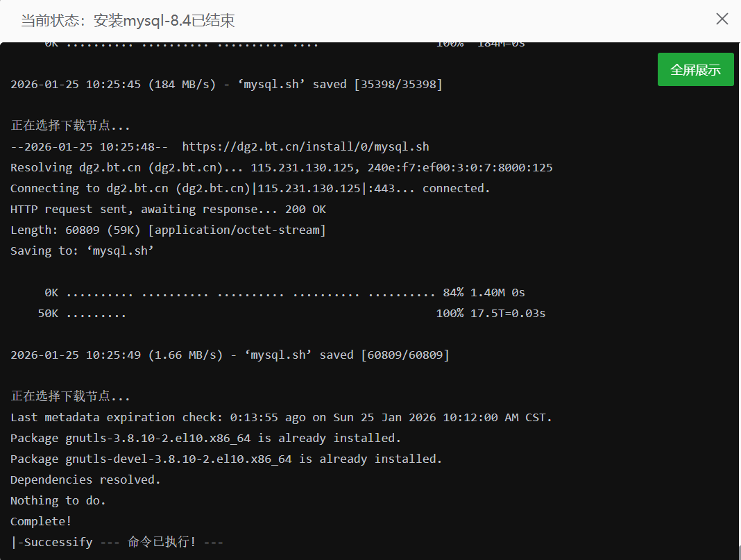Click the 'Nothing to do.' log line
The height and width of the screenshot is (560, 741).
click(x=57, y=500)
